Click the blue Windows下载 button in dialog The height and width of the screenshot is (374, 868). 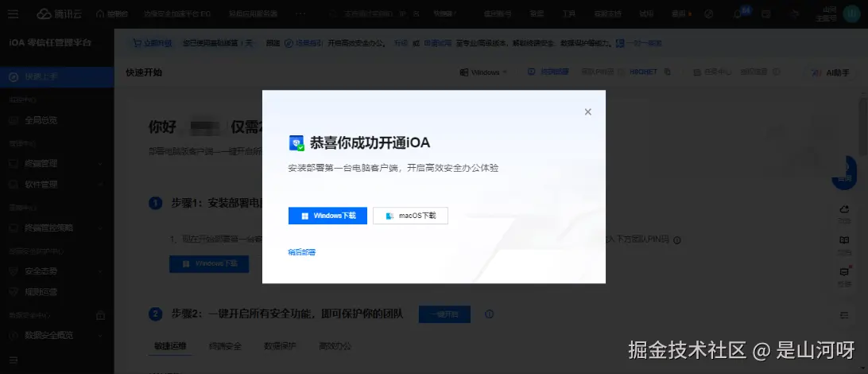[327, 216]
